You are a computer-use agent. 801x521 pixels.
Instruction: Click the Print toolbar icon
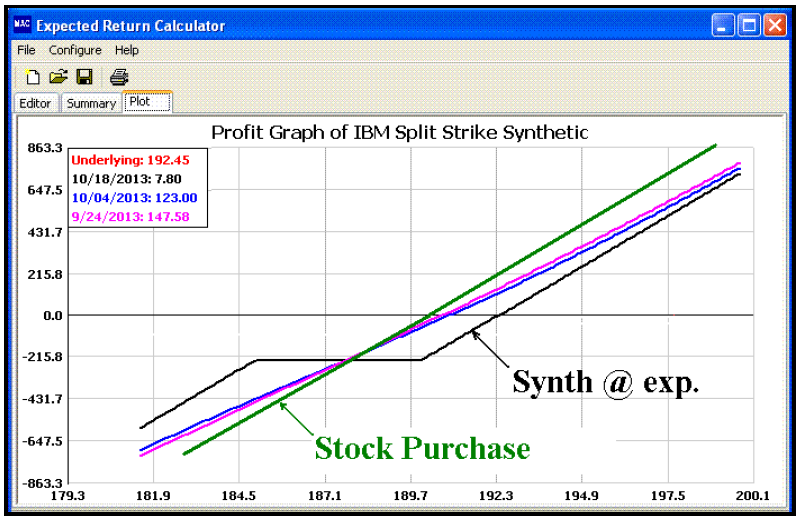click(119, 77)
